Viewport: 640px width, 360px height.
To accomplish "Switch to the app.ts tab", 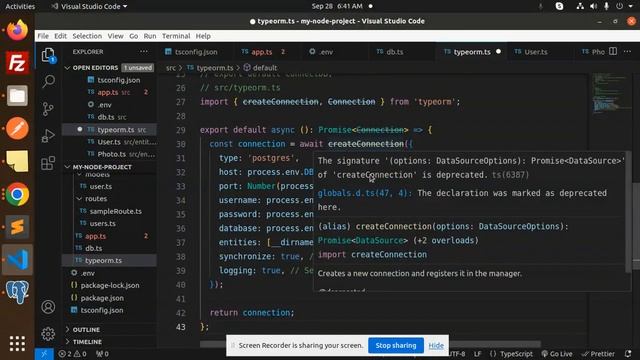I will 262,52.
